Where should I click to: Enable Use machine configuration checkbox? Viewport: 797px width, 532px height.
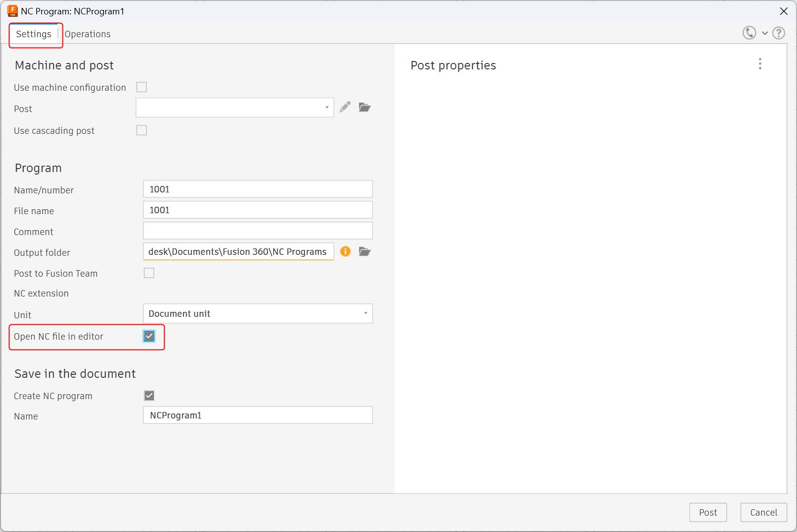pyautogui.click(x=142, y=87)
